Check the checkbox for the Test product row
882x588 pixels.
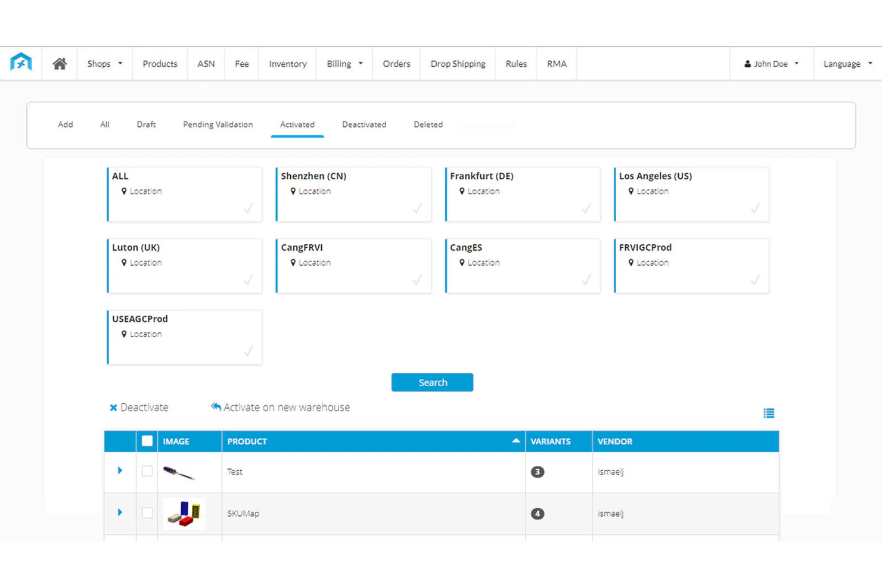(147, 471)
